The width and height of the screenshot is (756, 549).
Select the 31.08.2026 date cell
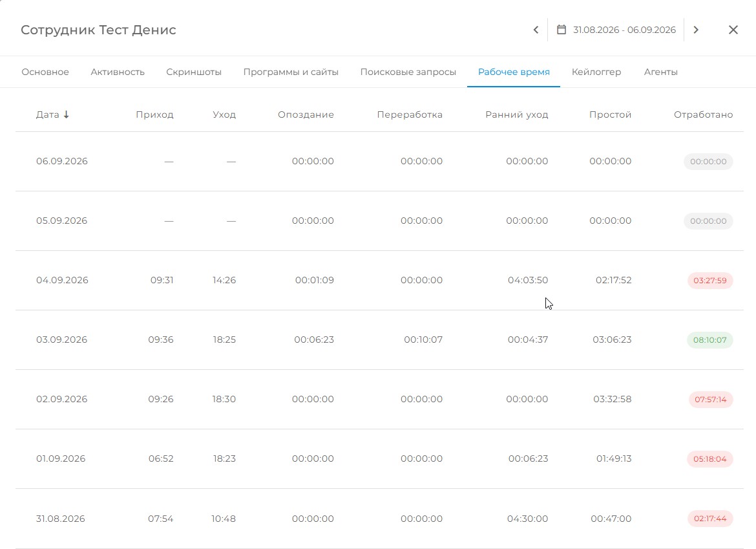[60, 519]
